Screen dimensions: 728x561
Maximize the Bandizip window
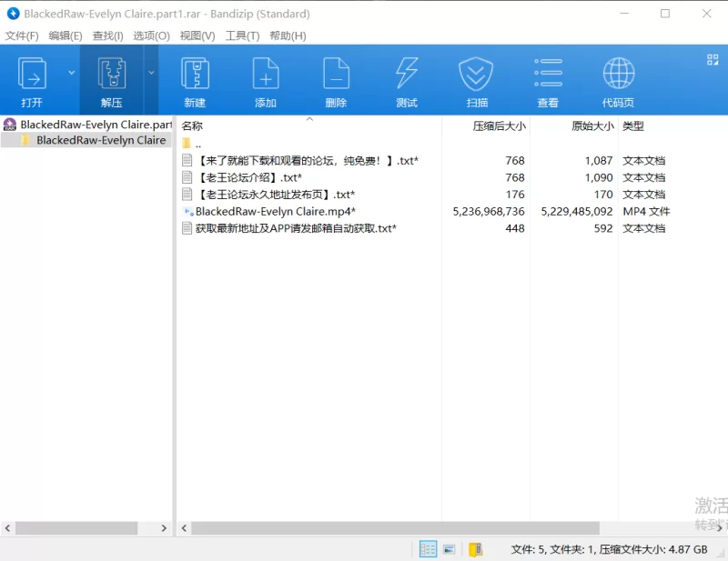(x=665, y=14)
